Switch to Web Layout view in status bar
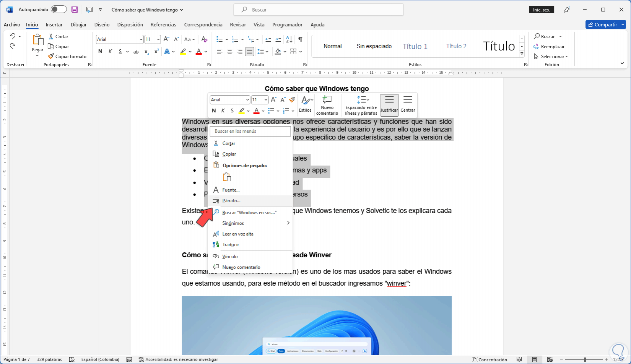Viewport: 631px width, 364px height. pos(550,359)
